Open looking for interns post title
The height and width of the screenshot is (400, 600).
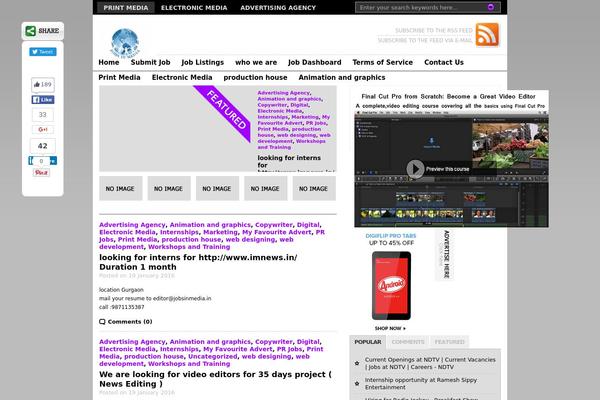[198, 262]
